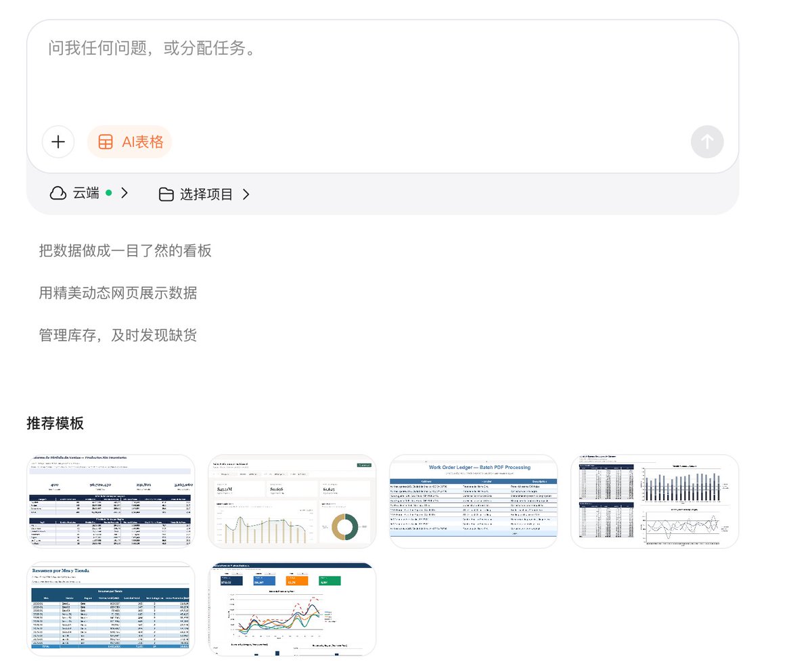Open the template with grey bar charts
Screen dimensions: 812x670
(655, 501)
